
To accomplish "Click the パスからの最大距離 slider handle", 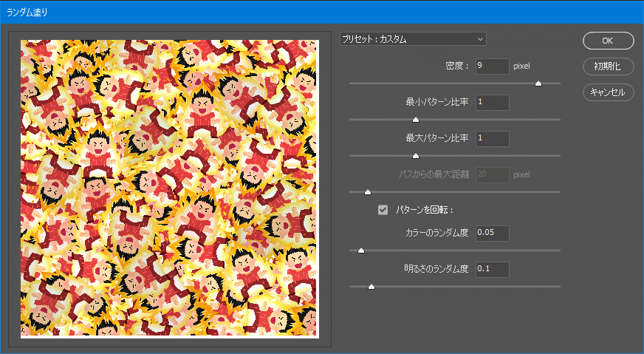I will tap(368, 192).
